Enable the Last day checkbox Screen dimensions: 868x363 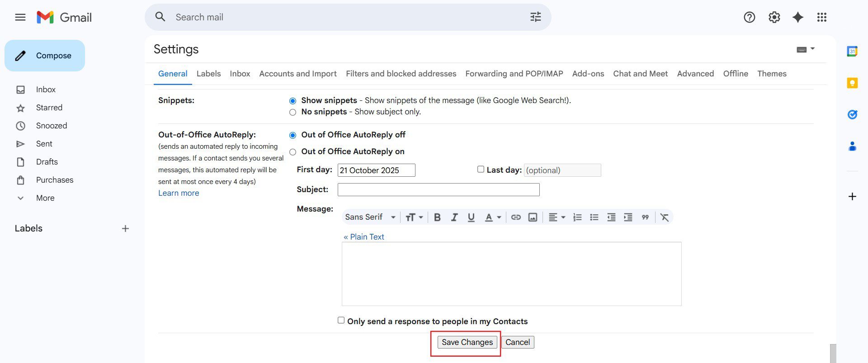coord(481,169)
